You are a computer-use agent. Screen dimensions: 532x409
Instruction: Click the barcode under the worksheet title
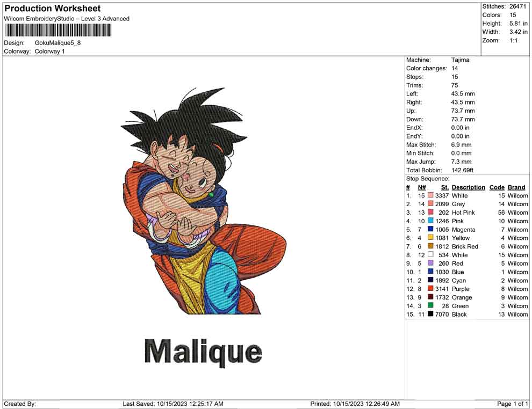click(58, 31)
